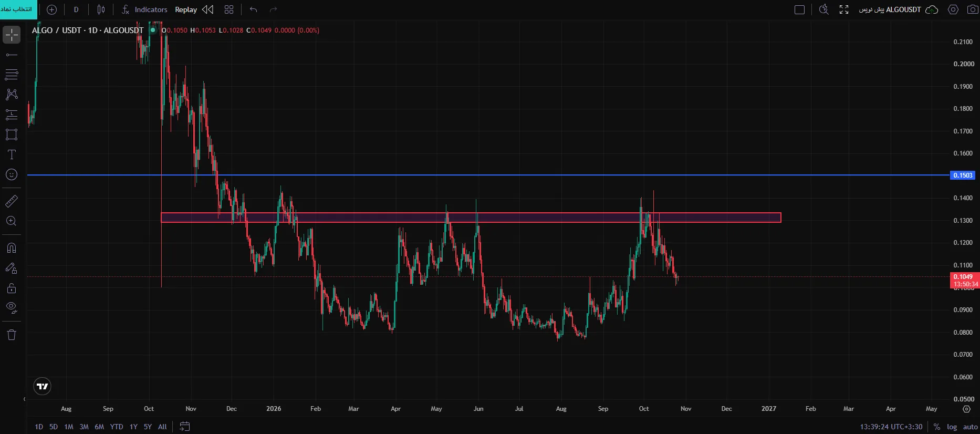The height and width of the screenshot is (434, 980).
Task: Hide all drawings with the eye icon
Action: pos(12,308)
